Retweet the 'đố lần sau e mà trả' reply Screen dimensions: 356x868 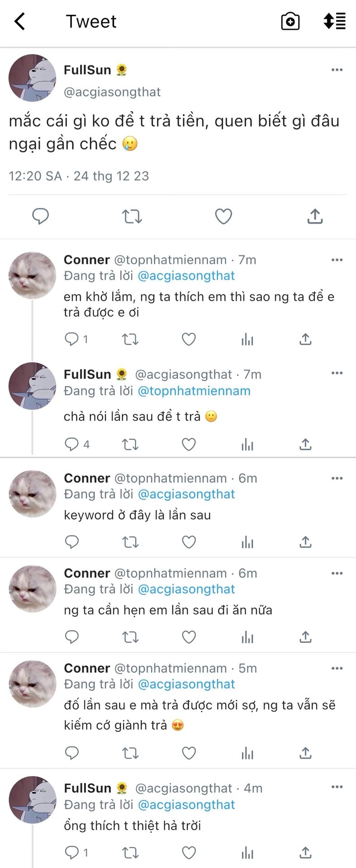tap(130, 753)
